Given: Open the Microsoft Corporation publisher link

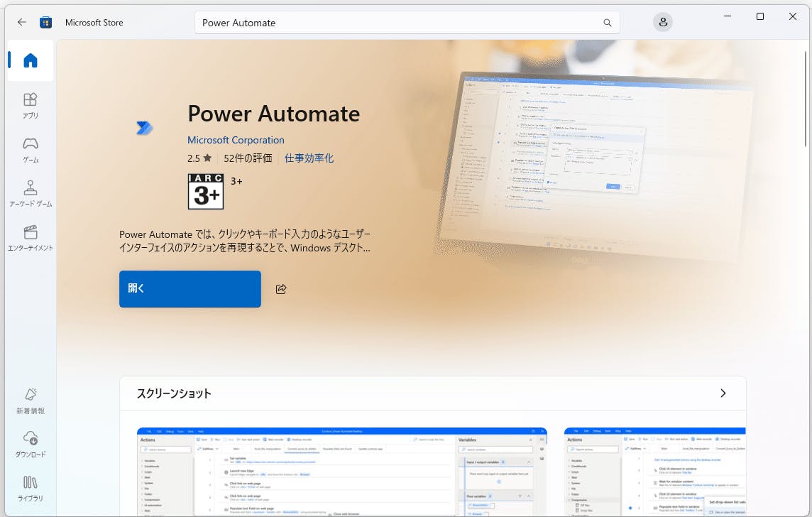Looking at the screenshot, I should pos(236,140).
